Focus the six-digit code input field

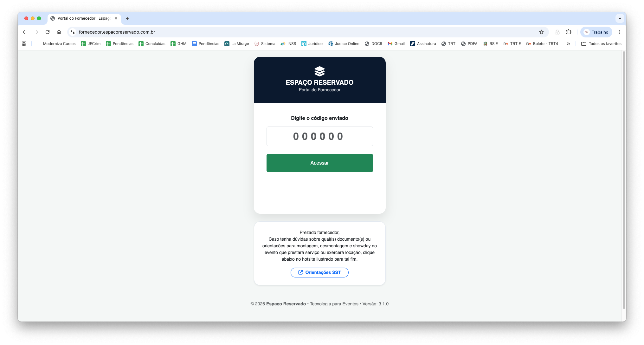(319, 136)
